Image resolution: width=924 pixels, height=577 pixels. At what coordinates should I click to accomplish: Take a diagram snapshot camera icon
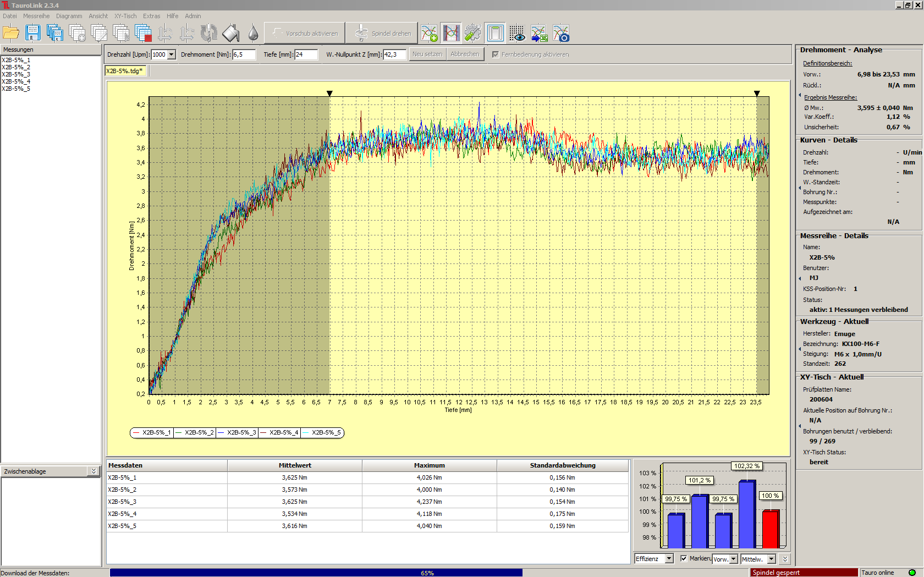[561, 33]
